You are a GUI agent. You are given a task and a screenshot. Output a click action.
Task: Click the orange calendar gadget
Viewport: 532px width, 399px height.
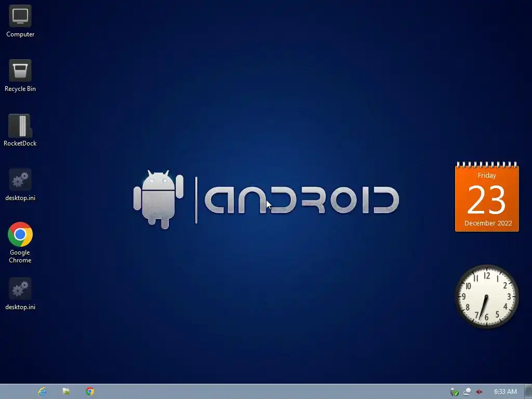pyautogui.click(x=487, y=197)
